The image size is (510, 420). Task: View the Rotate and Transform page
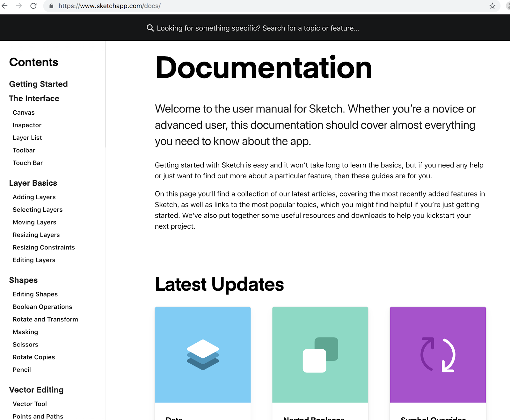point(45,319)
